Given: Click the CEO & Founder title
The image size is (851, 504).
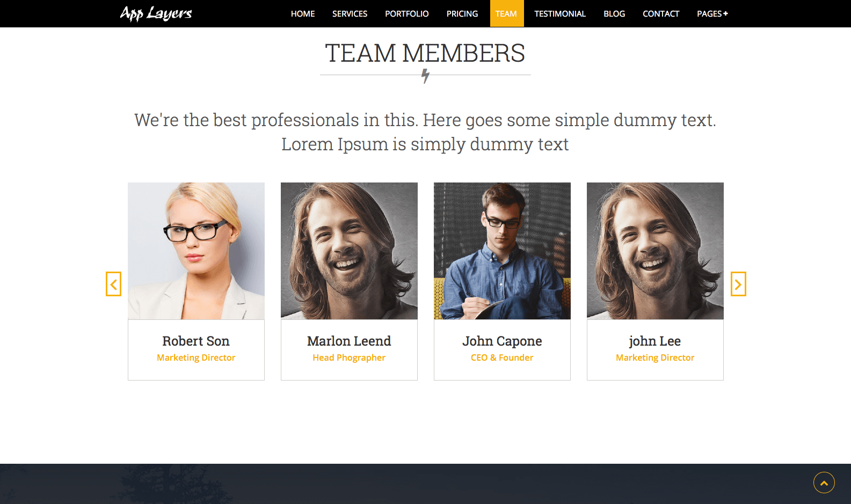Looking at the screenshot, I should [502, 357].
